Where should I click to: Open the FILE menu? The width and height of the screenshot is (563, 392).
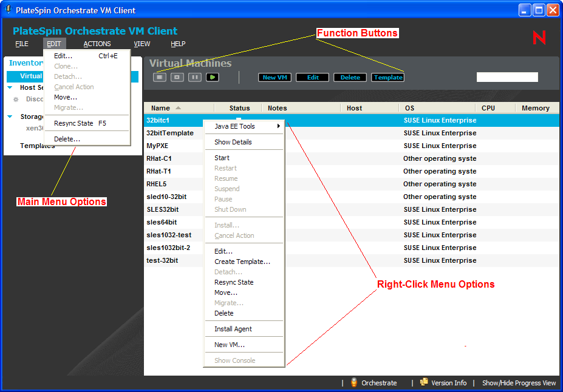(x=21, y=44)
